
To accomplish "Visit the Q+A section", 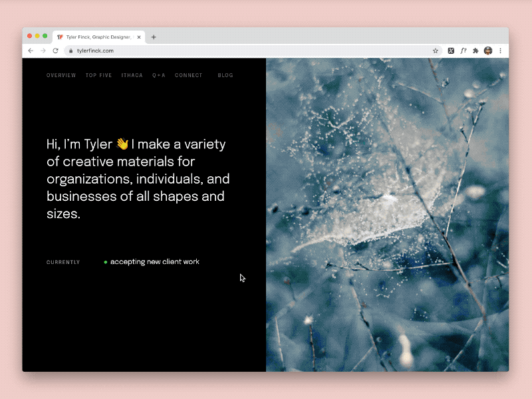I will click(x=158, y=75).
